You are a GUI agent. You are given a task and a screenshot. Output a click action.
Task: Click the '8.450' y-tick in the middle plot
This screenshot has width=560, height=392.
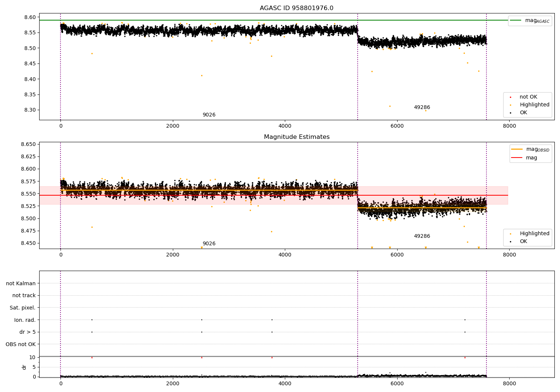29,243
